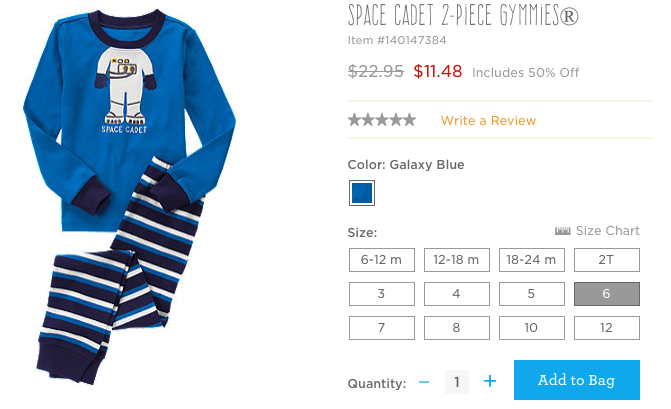Pick size 10
This screenshot has width=671, height=409.
point(531,327)
